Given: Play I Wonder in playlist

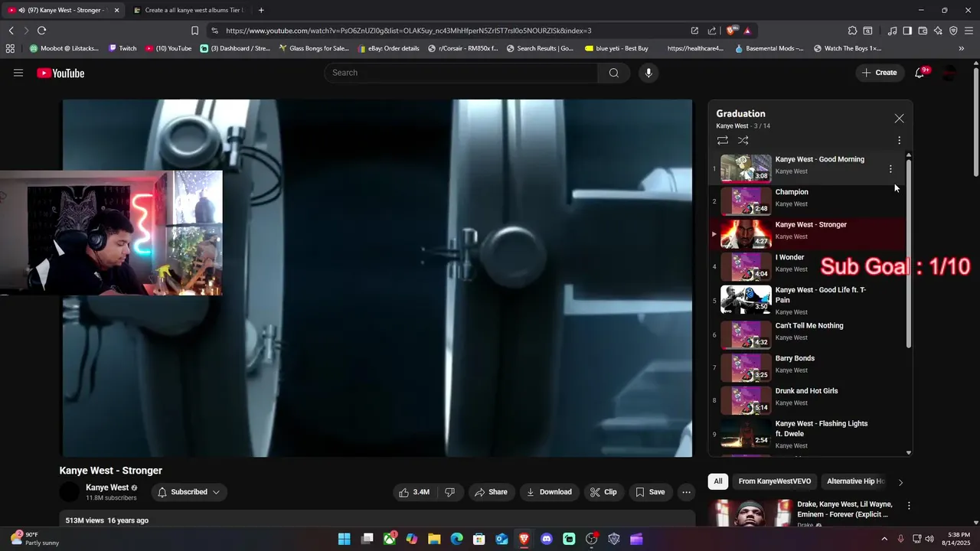Looking at the screenshot, I should click(807, 266).
